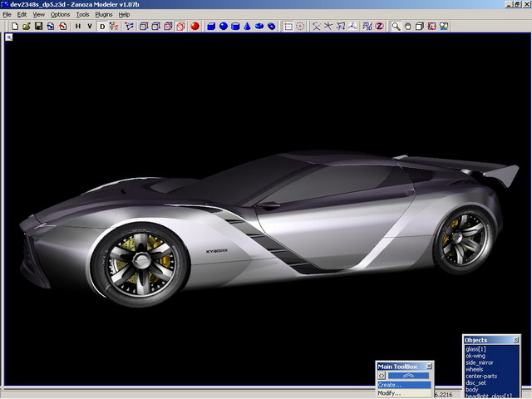Image resolution: width=532 pixels, height=399 pixels.
Task: Click the New file icon
Action: click(15, 26)
